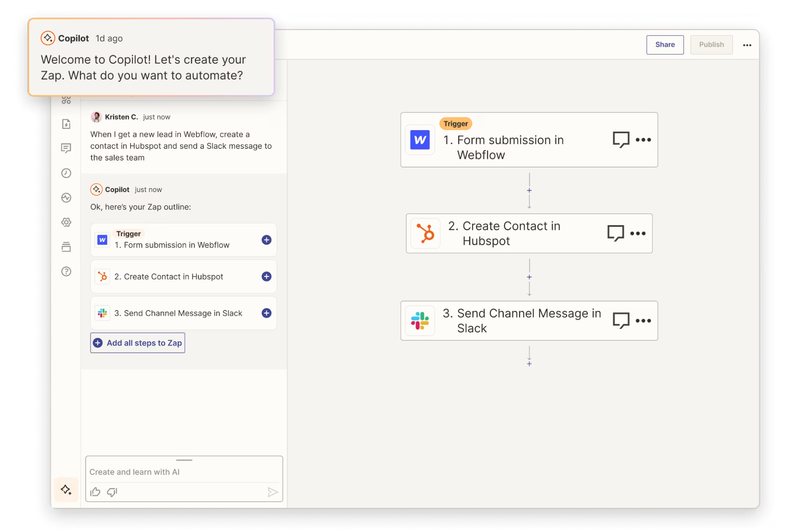The image size is (798, 532).
Task: Click outline row '1. Form submission in Webflow'
Action: pos(184,240)
